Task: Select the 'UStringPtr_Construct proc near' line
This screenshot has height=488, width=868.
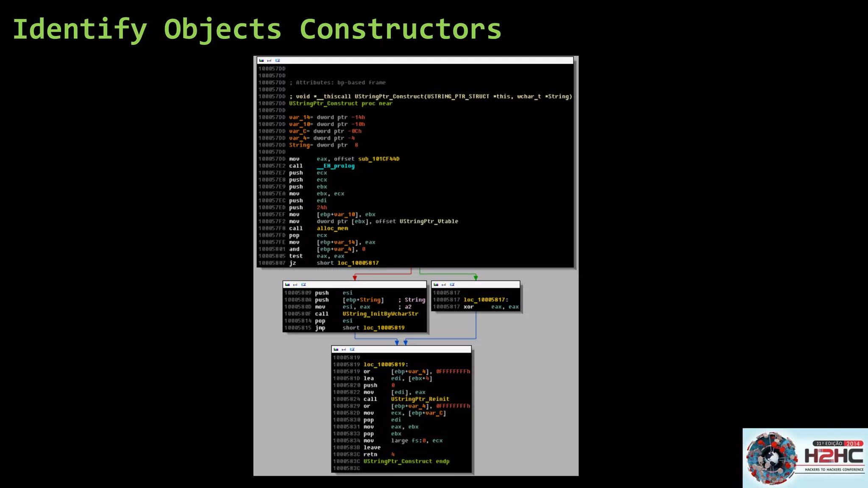Action: tap(341, 103)
